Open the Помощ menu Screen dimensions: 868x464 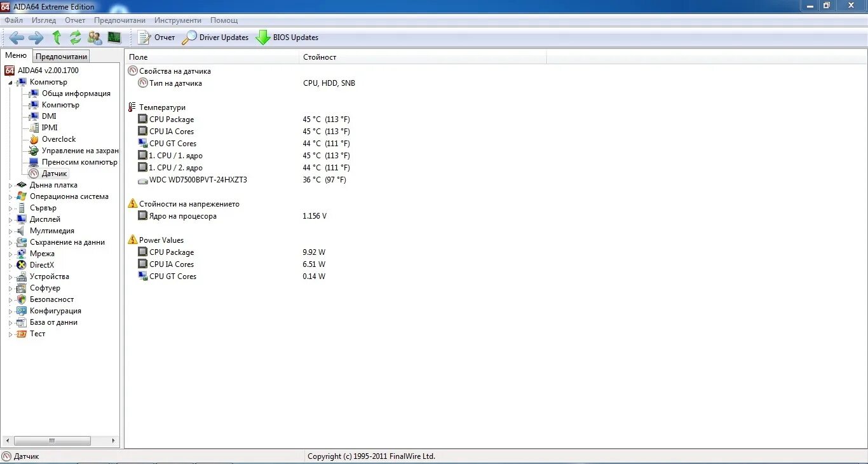[x=224, y=20]
